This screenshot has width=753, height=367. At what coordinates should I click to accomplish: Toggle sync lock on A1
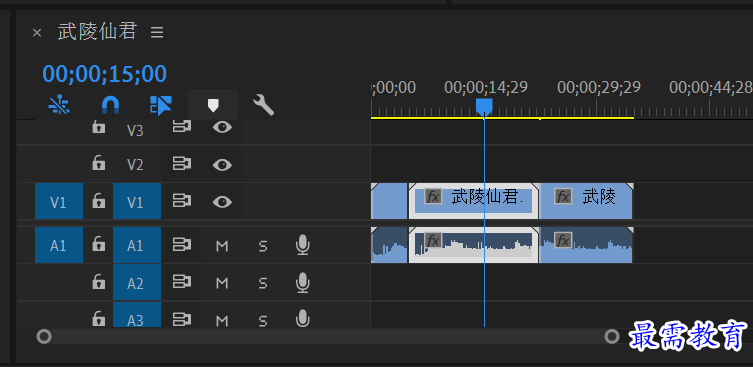click(x=182, y=245)
